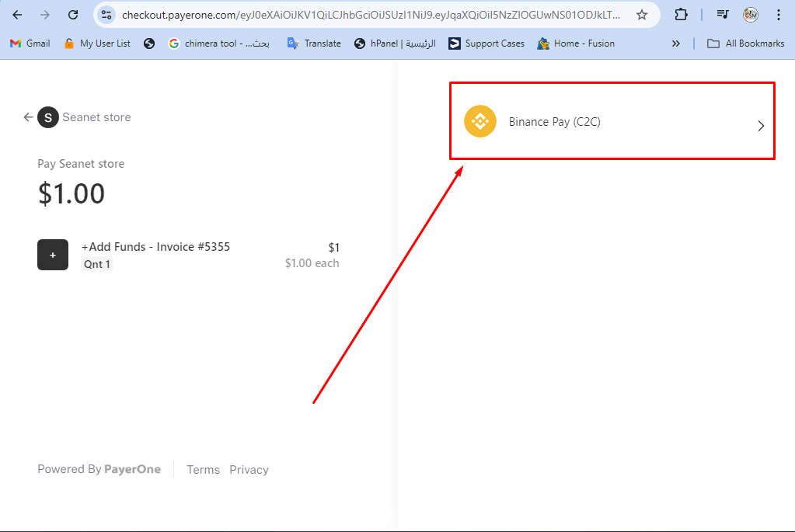Open the Privacy link

[x=249, y=470]
